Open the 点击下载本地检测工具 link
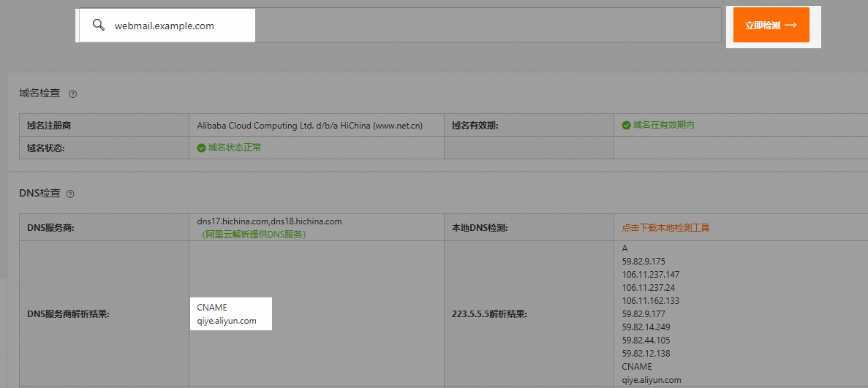Screen dimensions: 868x388 coord(665,227)
